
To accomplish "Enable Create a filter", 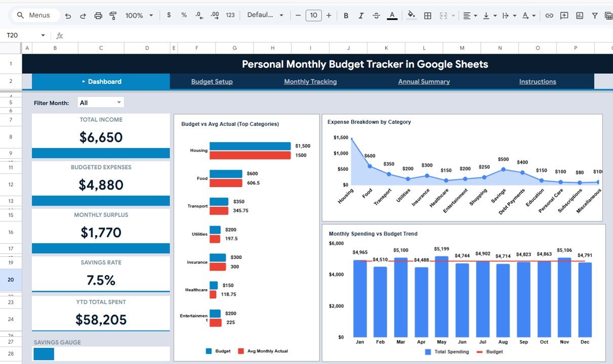I will coord(595,15).
